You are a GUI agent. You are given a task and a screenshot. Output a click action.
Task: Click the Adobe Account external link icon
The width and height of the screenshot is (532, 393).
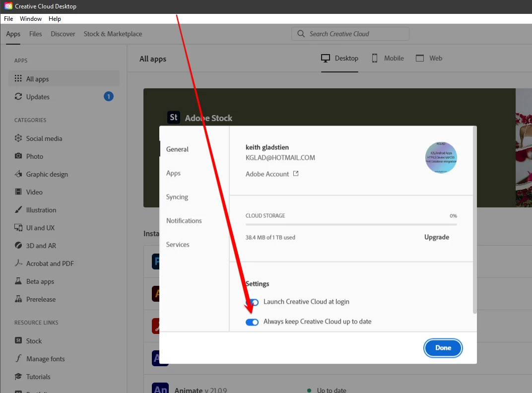point(296,173)
